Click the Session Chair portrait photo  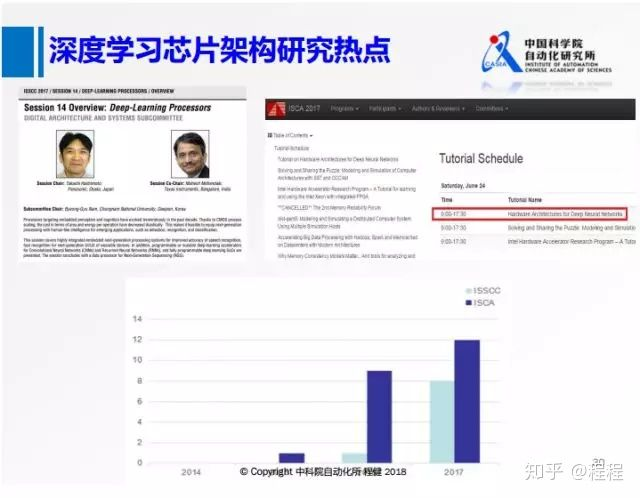pos(75,154)
